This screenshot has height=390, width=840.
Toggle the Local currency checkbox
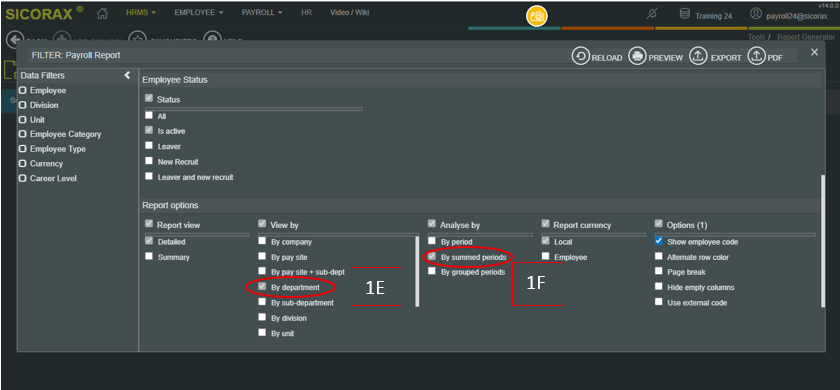(x=545, y=241)
